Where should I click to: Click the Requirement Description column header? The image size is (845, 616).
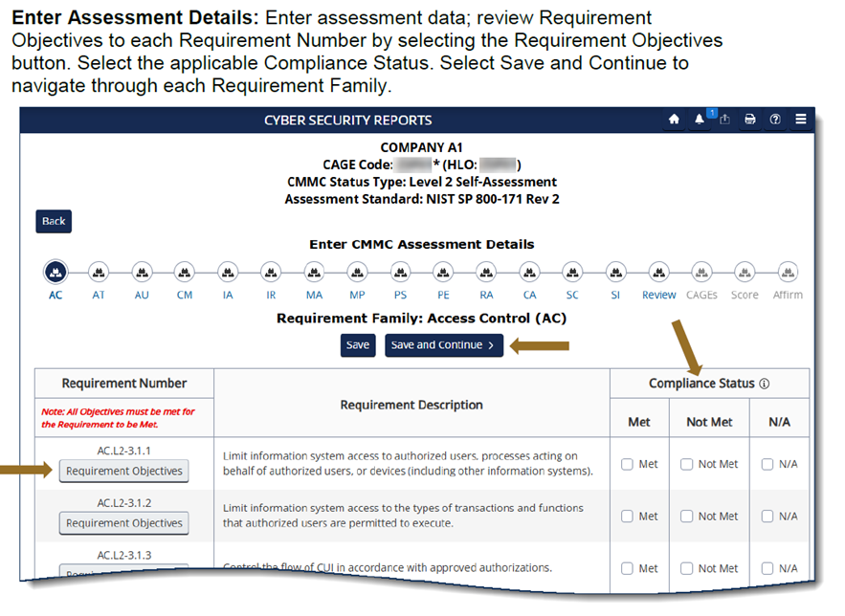point(411,405)
